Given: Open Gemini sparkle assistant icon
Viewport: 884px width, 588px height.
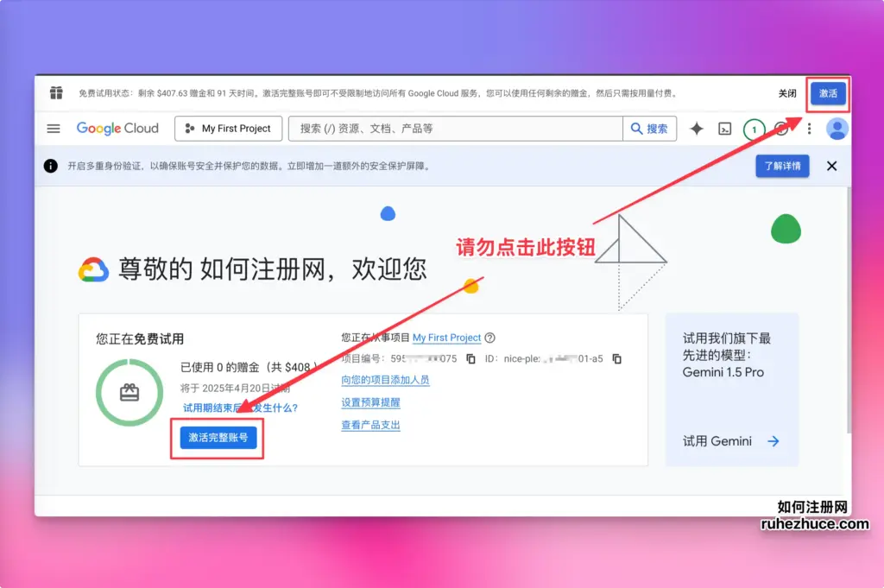Looking at the screenshot, I should pyautogui.click(x=697, y=129).
